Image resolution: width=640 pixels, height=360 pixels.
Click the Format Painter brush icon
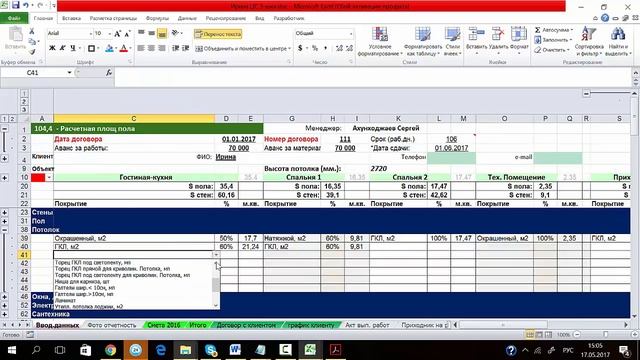pos(31,51)
